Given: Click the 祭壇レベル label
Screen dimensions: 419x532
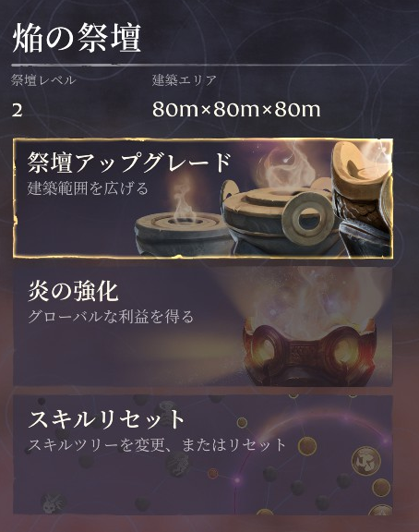Looking at the screenshot, I should click(43, 80).
